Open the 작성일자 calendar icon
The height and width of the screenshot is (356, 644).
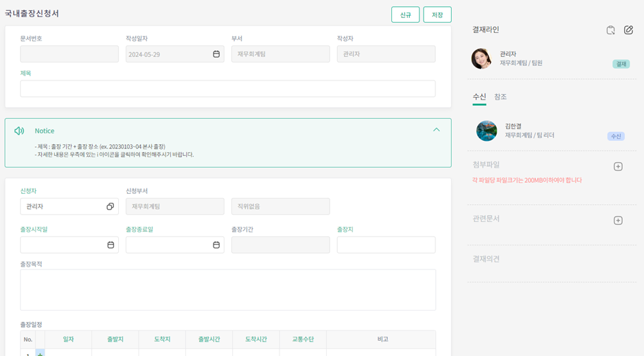(x=216, y=54)
